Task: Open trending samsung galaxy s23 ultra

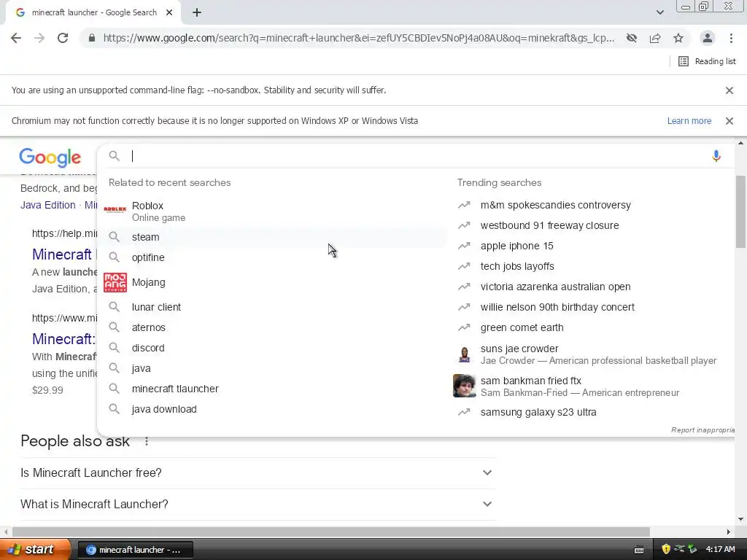Action: [538, 413]
